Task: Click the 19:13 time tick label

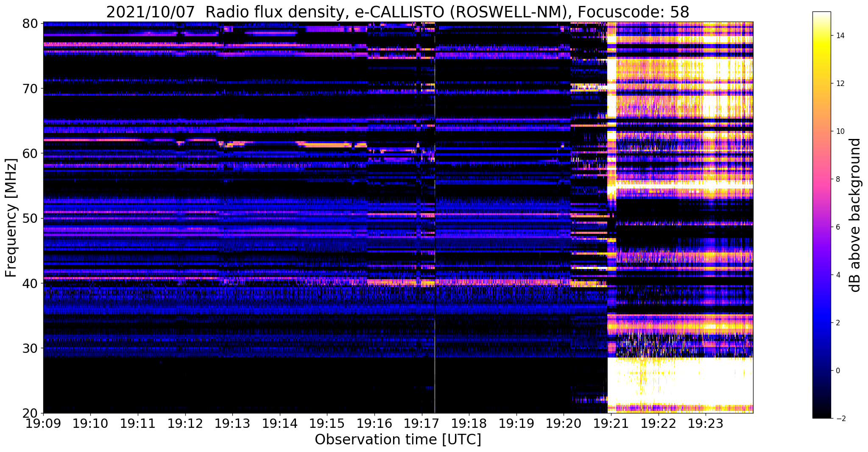Action: coord(232,423)
